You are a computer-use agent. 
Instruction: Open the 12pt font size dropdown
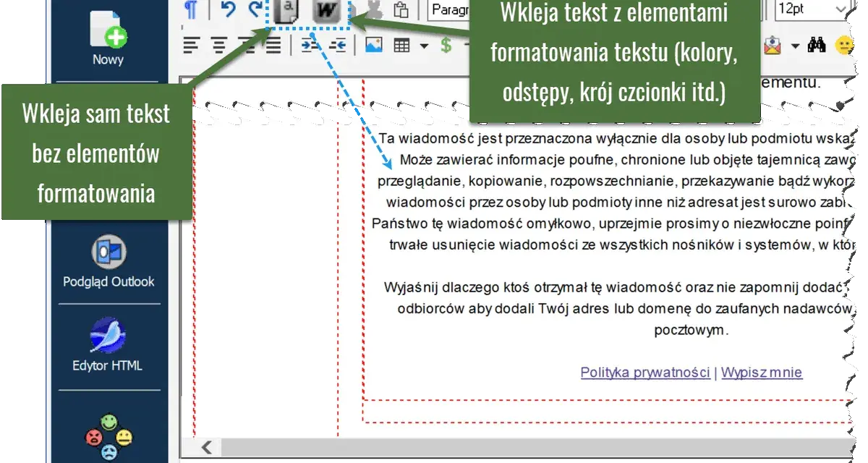point(812,9)
